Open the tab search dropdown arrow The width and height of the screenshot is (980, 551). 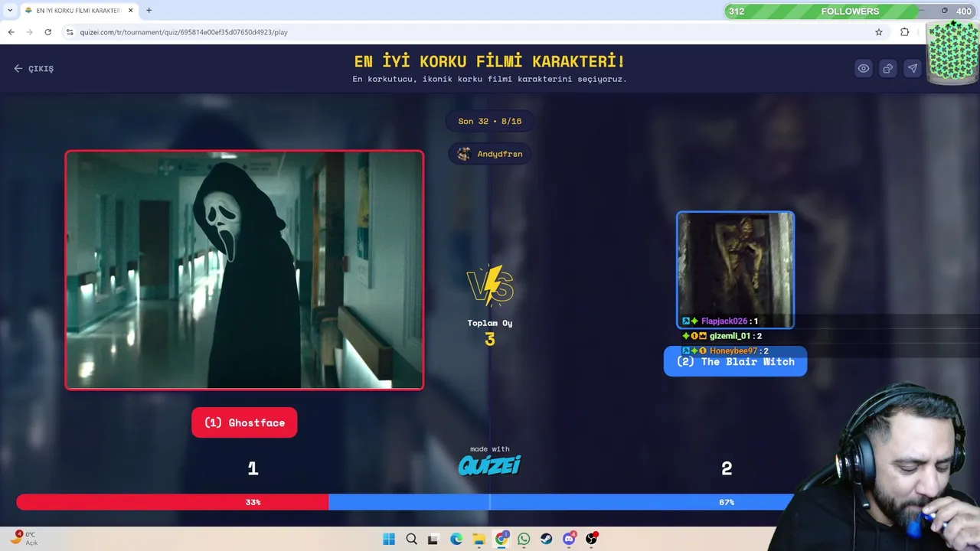click(x=11, y=11)
